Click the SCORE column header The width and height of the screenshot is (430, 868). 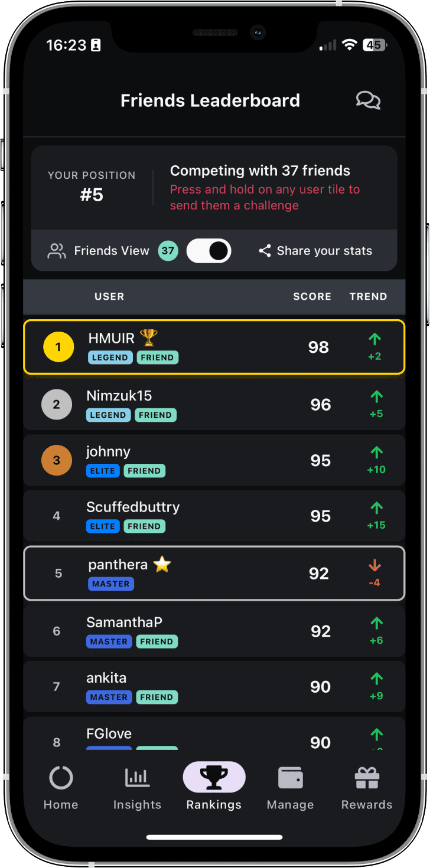[312, 296]
